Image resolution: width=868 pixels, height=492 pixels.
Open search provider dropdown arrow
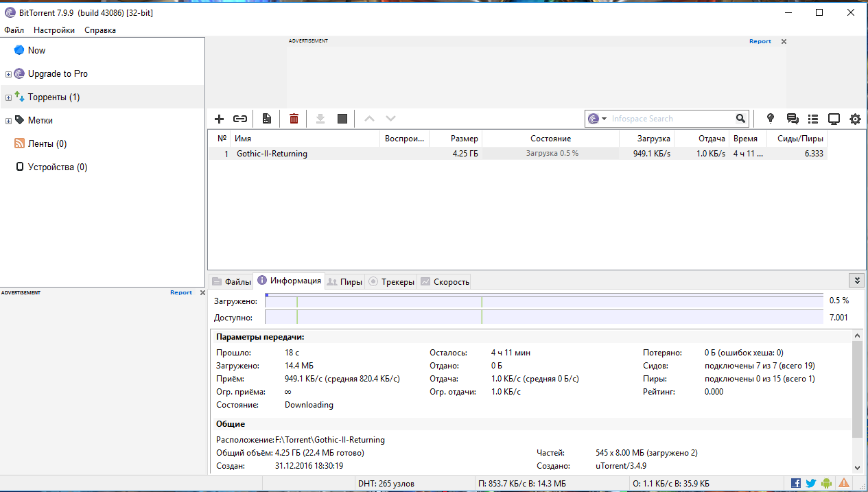pos(604,119)
